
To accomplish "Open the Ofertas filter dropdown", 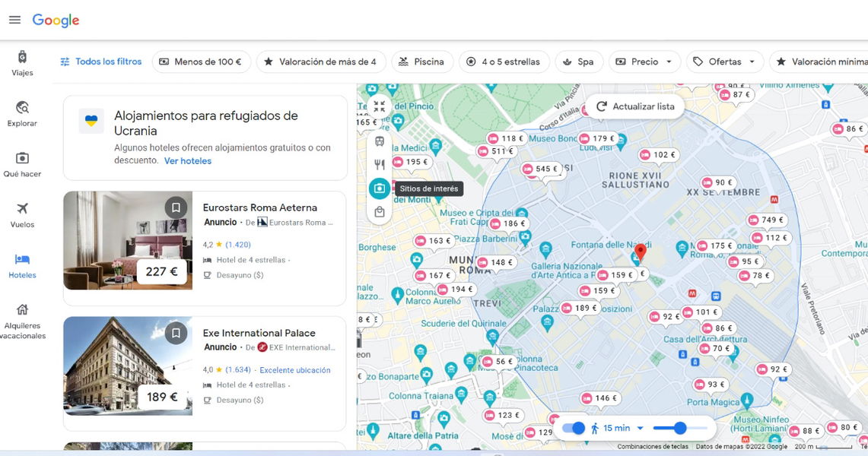I will click(x=725, y=62).
